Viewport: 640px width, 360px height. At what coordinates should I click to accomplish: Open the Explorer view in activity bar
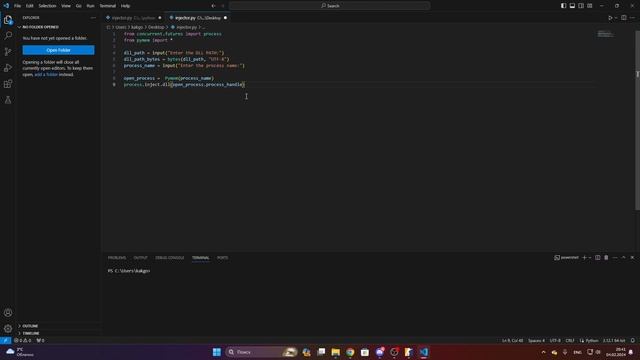(8, 20)
